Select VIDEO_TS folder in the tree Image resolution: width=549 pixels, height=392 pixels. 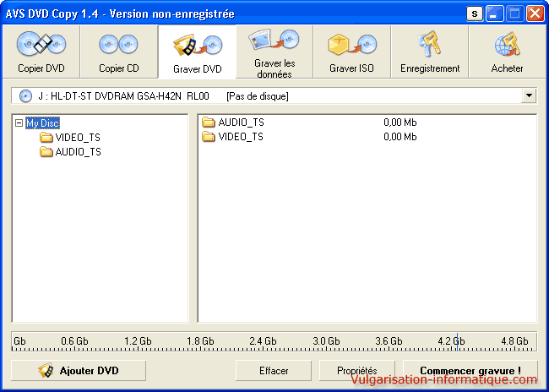(78, 138)
